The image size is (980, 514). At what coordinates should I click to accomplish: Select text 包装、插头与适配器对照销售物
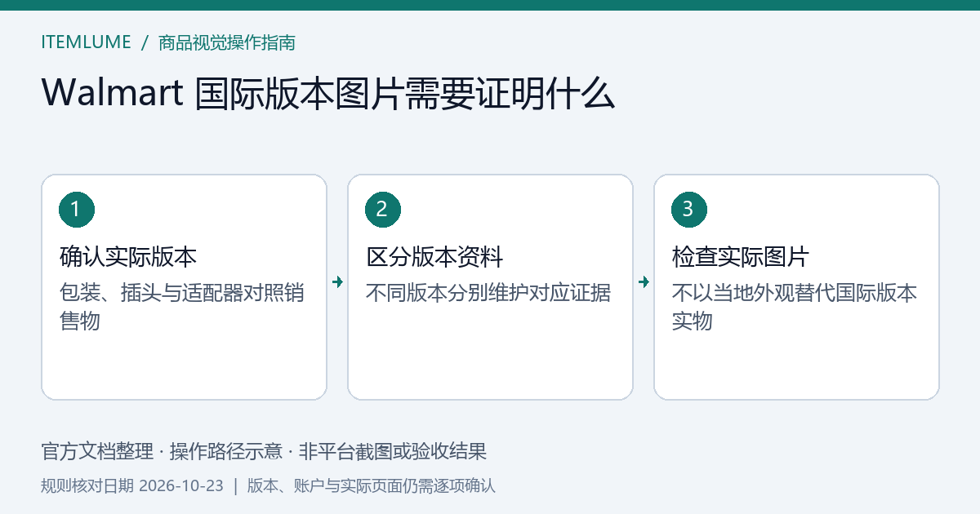coord(182,307)
